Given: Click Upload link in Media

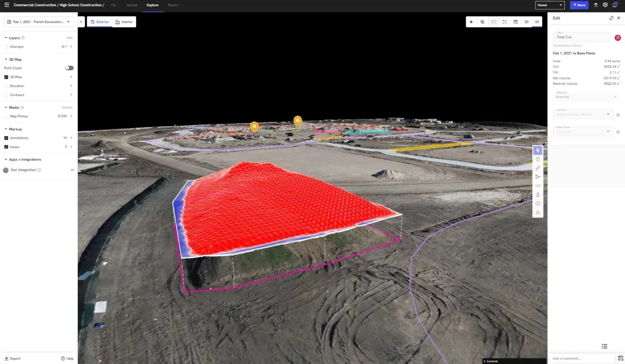Looking at the screenshot, I should pos(67,107).
